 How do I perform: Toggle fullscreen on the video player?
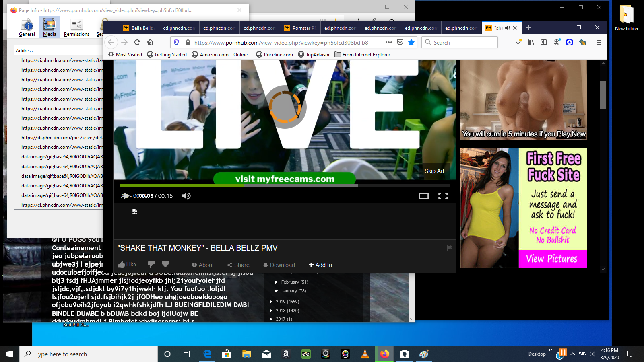tap(443, 196)
